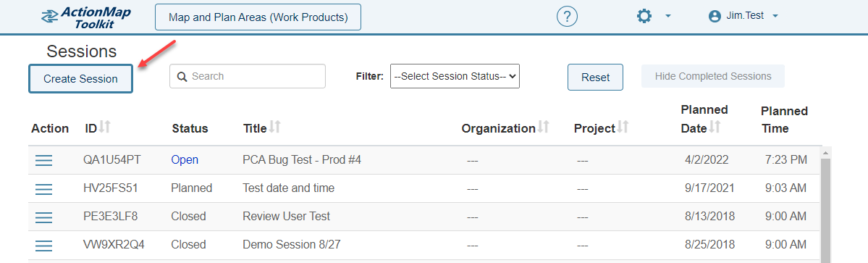
Task: Click the ActionMap Toolkit logo
Action: click(86, 17)
